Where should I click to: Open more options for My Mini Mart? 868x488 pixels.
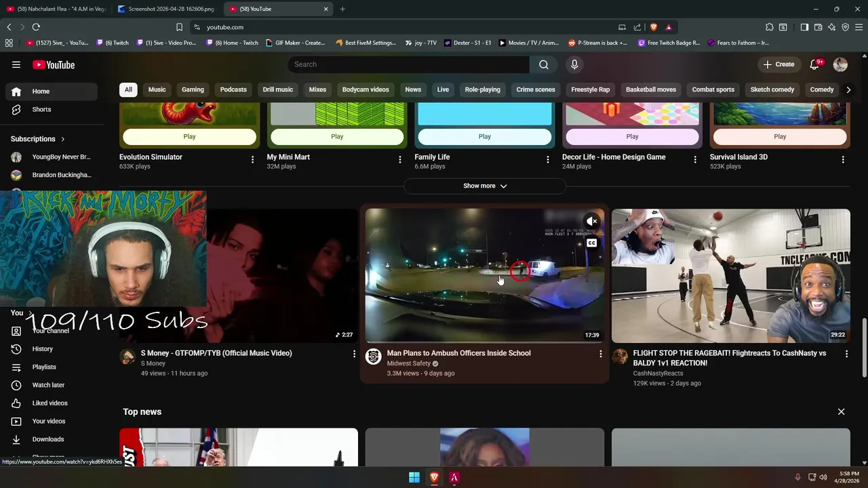[x=400, y=159]
